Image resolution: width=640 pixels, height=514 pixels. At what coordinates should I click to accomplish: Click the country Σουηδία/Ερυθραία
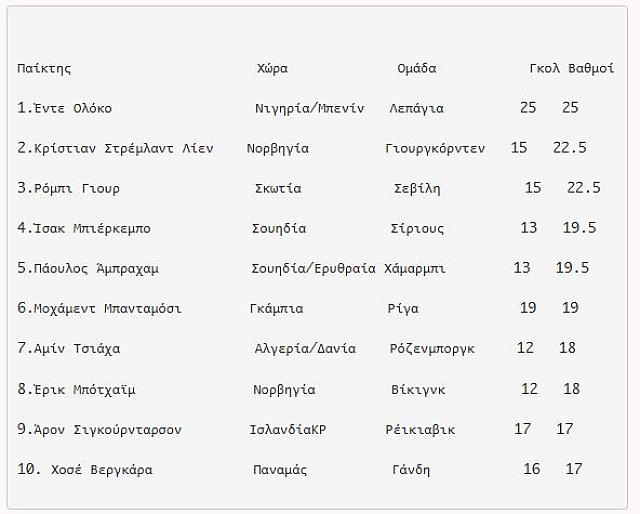pos(313,268)
